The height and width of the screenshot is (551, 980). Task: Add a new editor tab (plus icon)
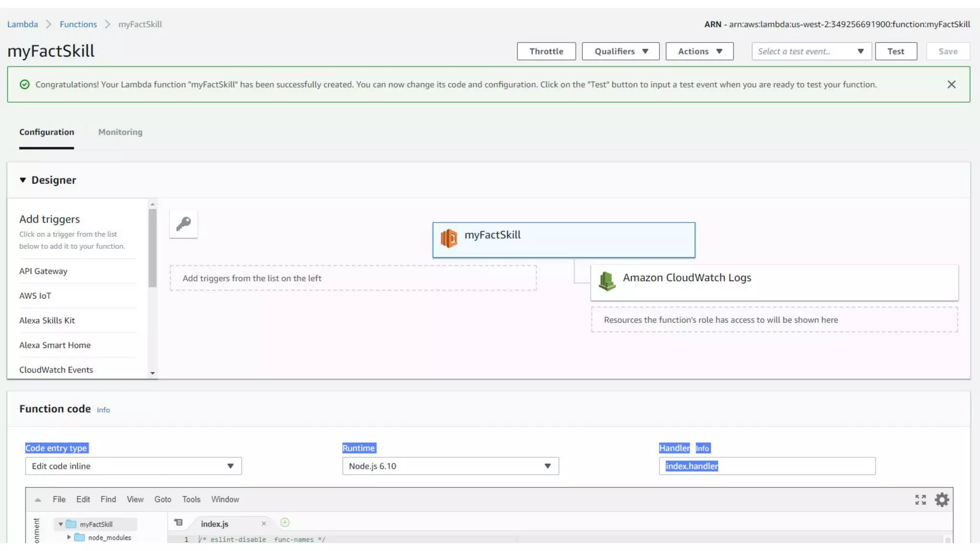(285, 523)
